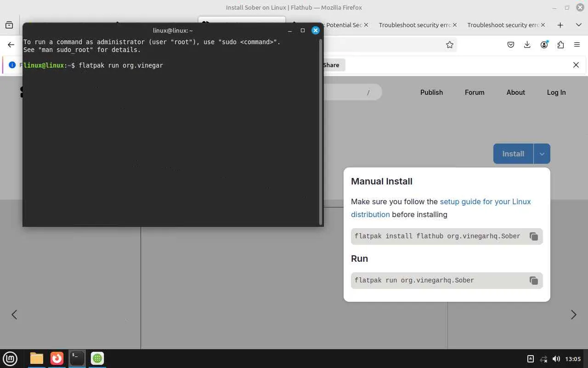Open the Firefox extensions puzzle icon
Screen dimensions: 588x368
click(x=560, y=45)
